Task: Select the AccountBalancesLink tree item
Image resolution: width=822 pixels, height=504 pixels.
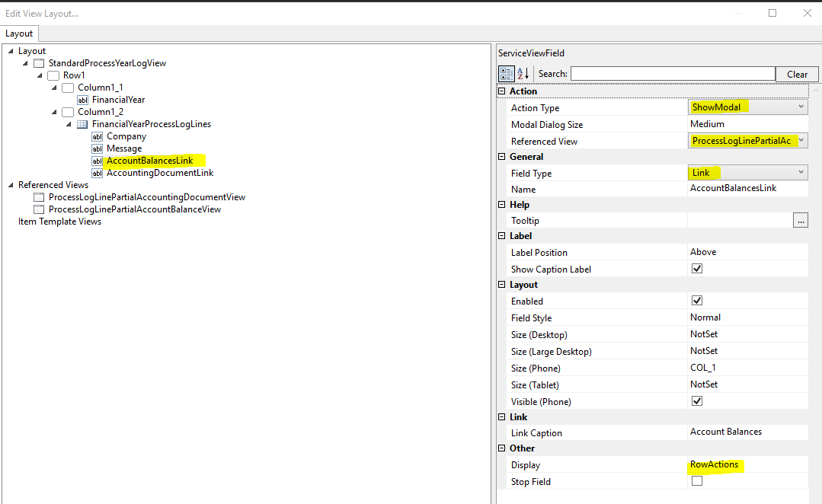Action: [x=150, y=161]
